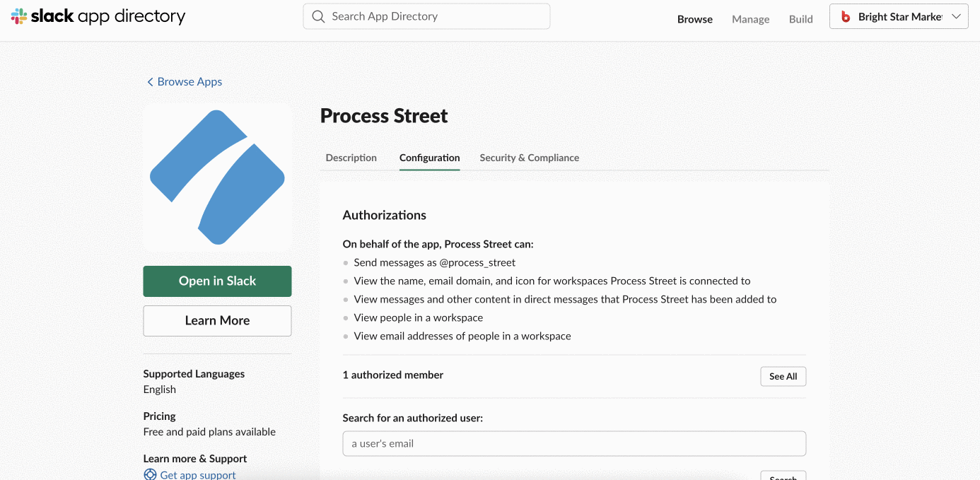This screenshot has width=980, height=480.
Task: Click the Supported Languages label
Action: 194,374
